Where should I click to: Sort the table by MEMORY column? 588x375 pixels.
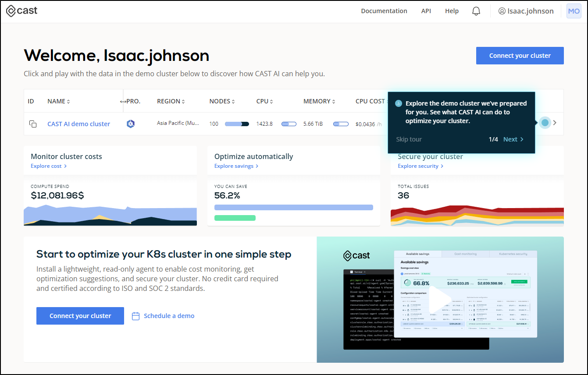coord(319,101)
